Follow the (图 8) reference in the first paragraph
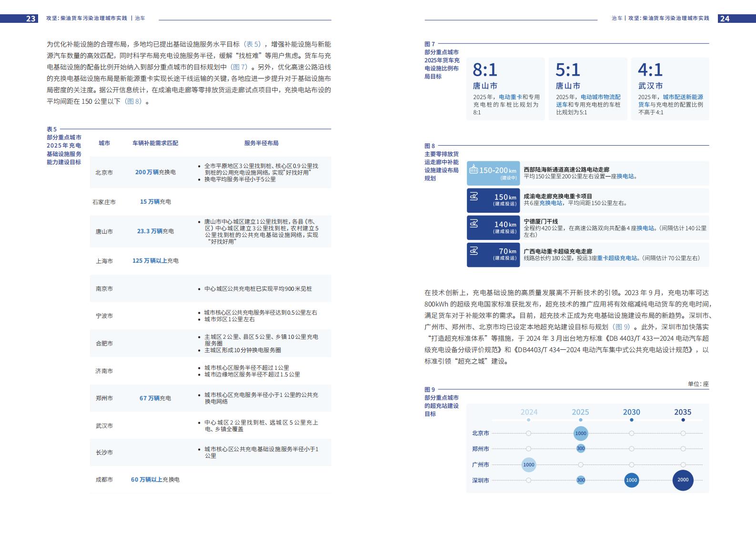 (x=133, y=101)
